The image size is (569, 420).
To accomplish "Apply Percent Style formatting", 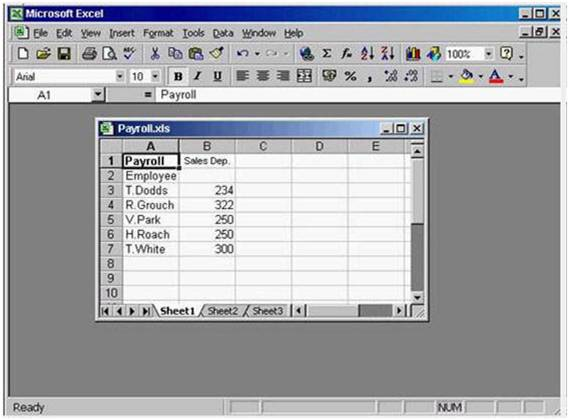I will pos(350,76).
